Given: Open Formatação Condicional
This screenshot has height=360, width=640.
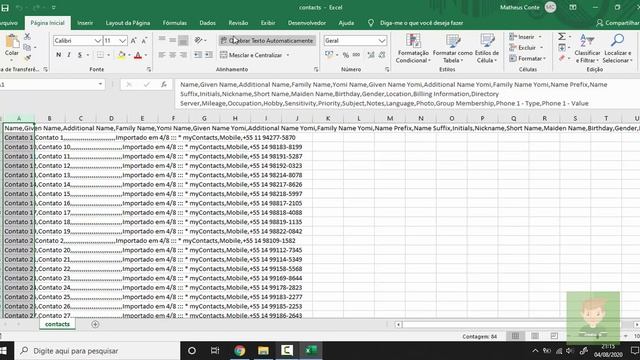Looking at the screenshot, I should click(x=413, y=48).
